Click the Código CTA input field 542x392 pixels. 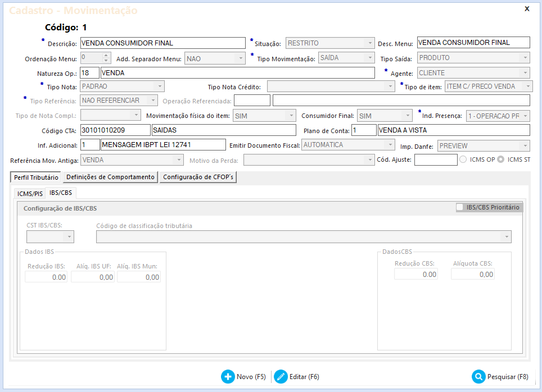[115, 130]
